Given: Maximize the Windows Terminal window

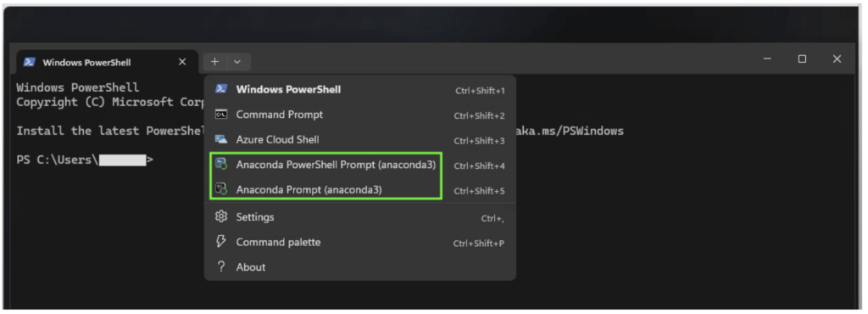Looking at the screenshot, I should coord(802,59).
